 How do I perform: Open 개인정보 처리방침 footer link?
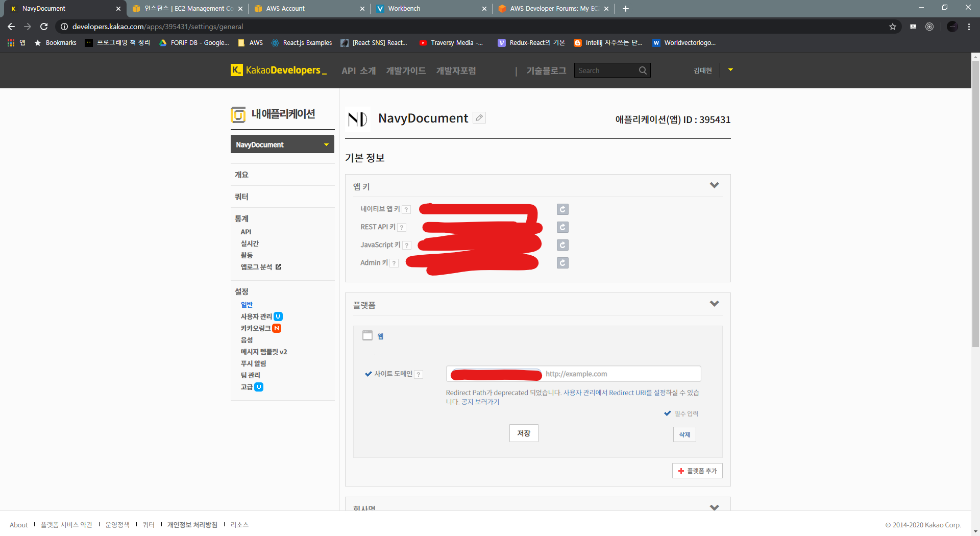(192, 525)
